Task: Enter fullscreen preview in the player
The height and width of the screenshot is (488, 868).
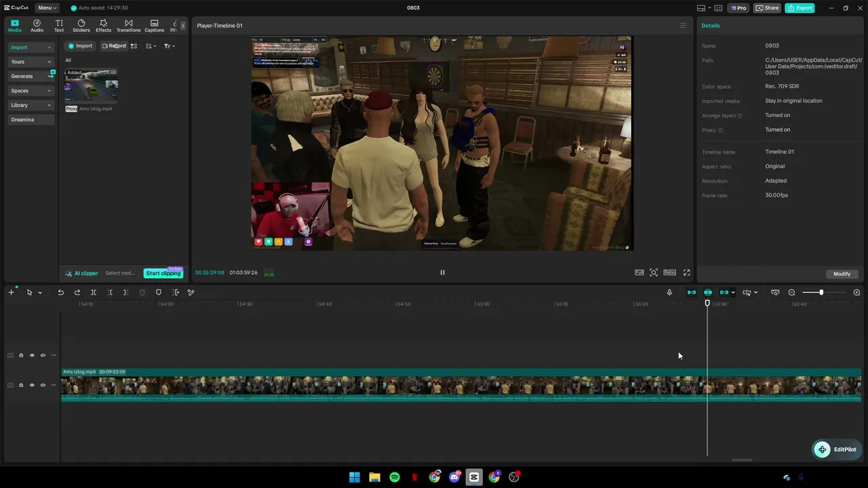Action: tap(686, 272)
